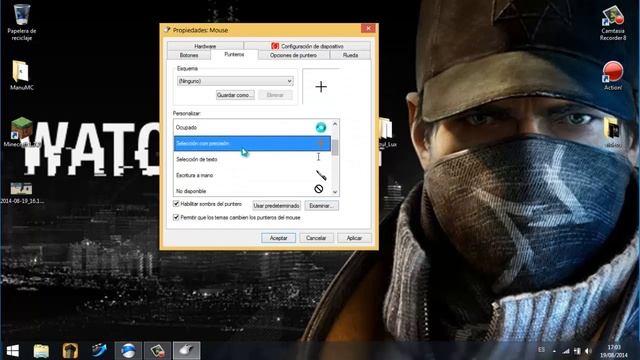Switch to Opciones de puntero tab

pos(293,55)
